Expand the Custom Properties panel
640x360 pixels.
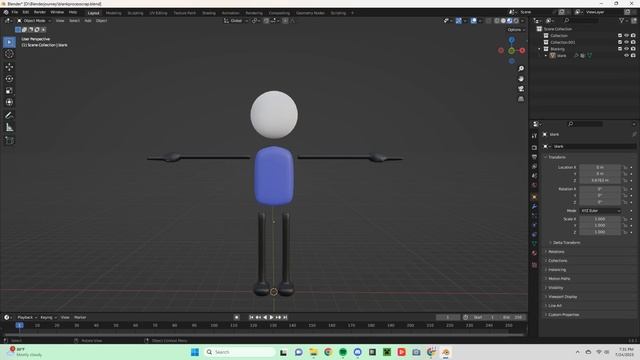(x=564, y=315)
